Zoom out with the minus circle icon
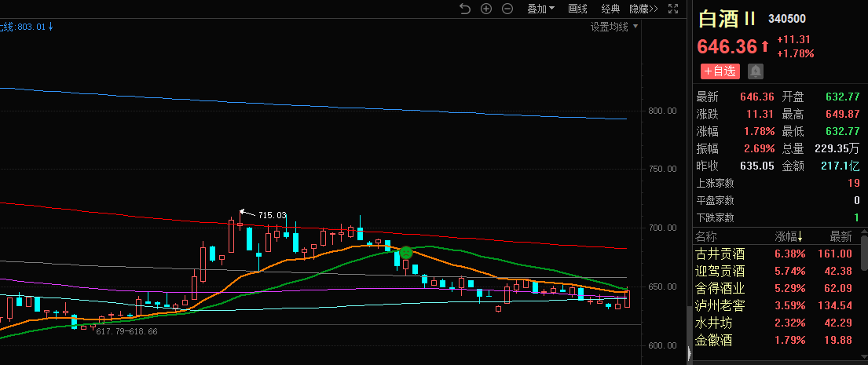This screenshot has height=365, width=868. pos(507,9)
